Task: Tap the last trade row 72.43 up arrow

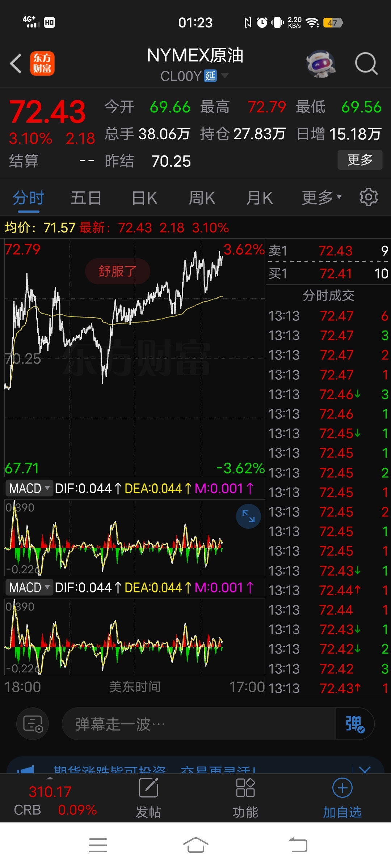Action: tap(328, 688)
